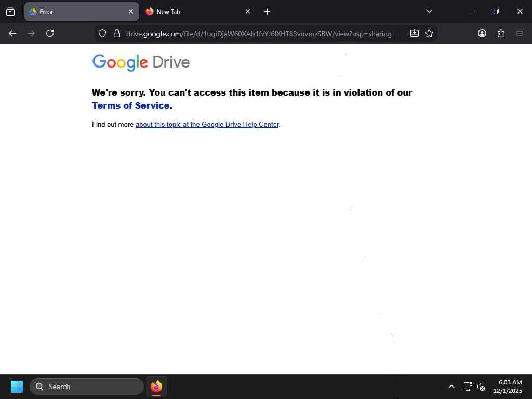Close the Firefox window

click(x=520, y=11)
